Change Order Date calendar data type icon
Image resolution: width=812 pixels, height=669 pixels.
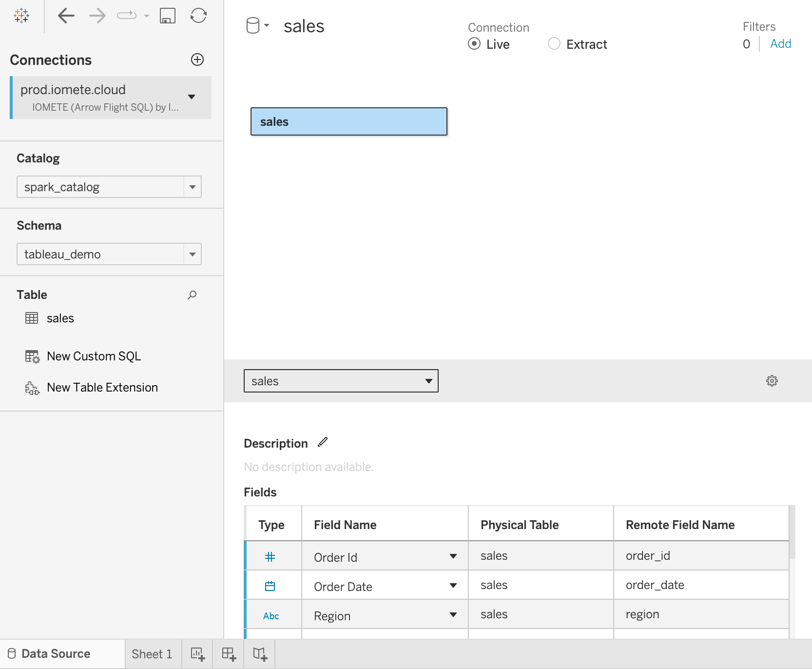point(270,586)
